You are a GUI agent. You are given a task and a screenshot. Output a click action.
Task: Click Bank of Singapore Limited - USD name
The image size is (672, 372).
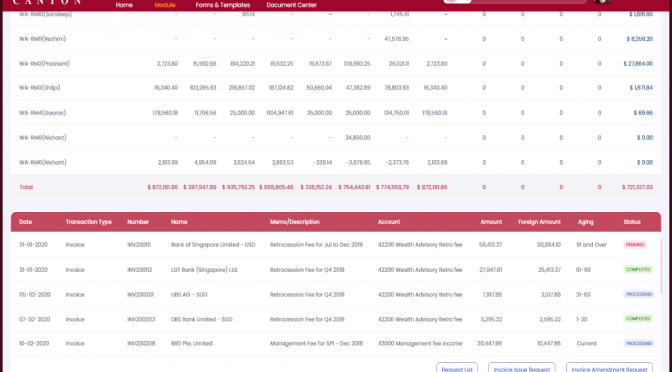[213, 245]
